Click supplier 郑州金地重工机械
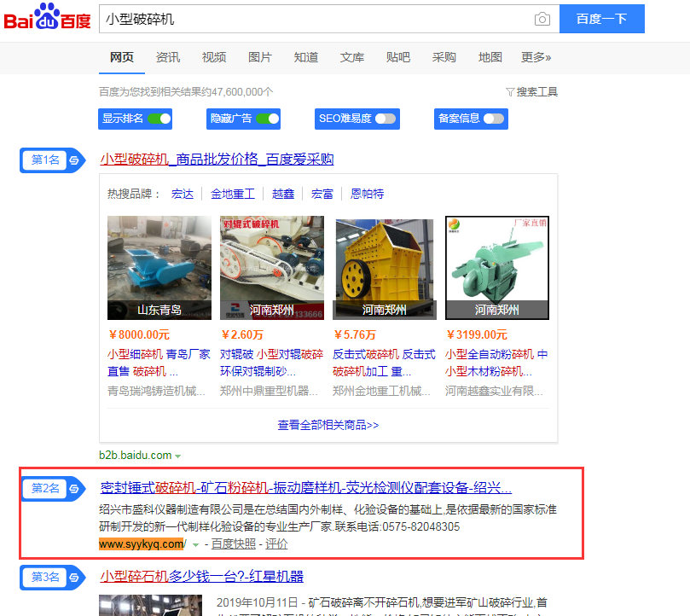The height and width of the screenshot is (616, 690). coord(381,391)
